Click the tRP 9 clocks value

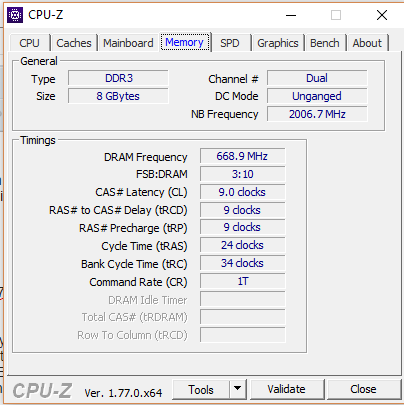243,227
